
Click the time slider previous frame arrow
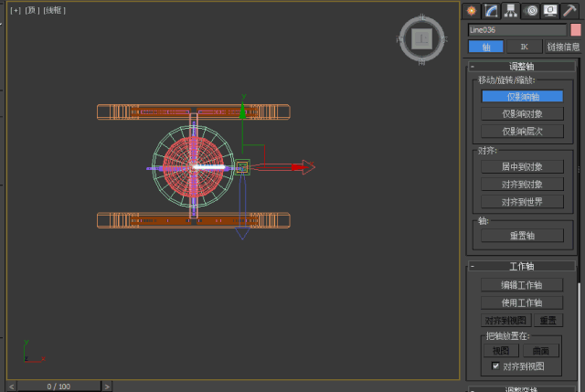coord(12,387)
